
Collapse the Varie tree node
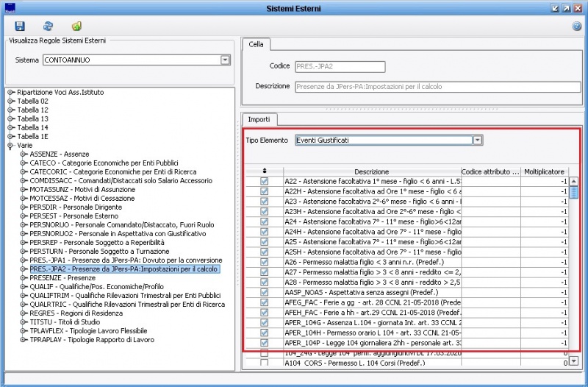(11, 145)
